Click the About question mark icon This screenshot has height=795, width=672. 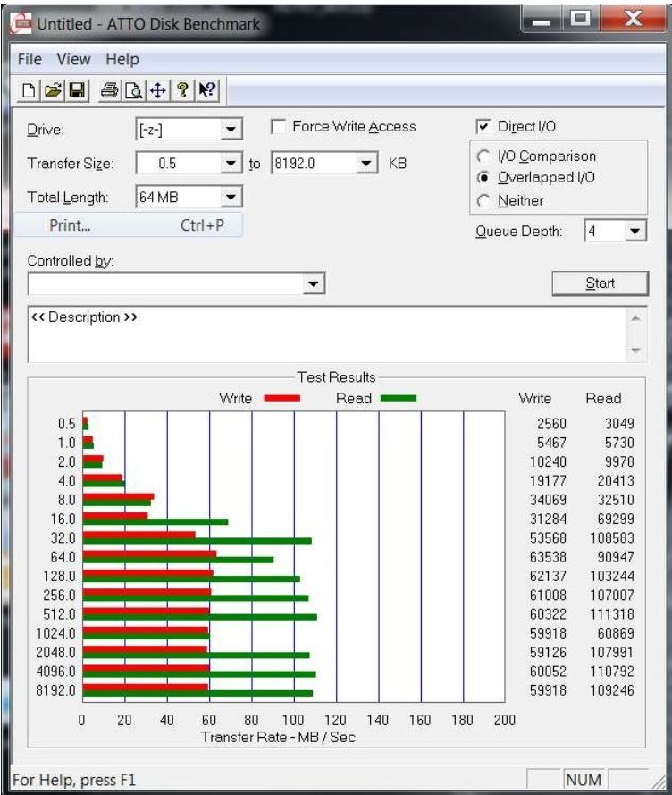click(182, 90)
